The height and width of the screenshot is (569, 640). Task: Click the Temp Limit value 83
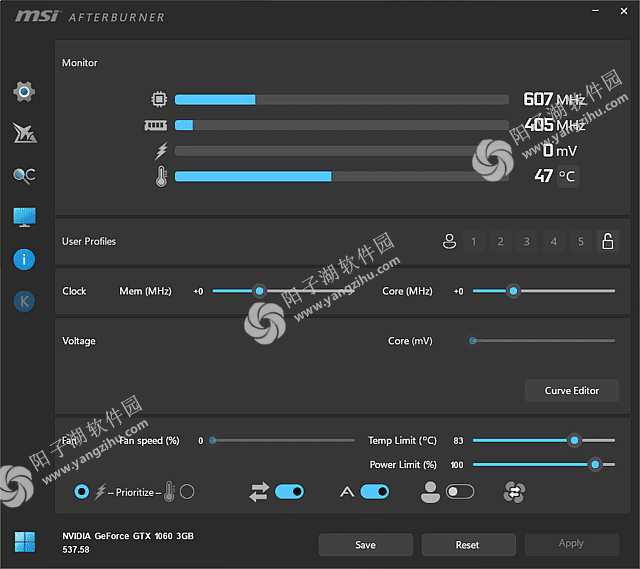click(458, 441)
